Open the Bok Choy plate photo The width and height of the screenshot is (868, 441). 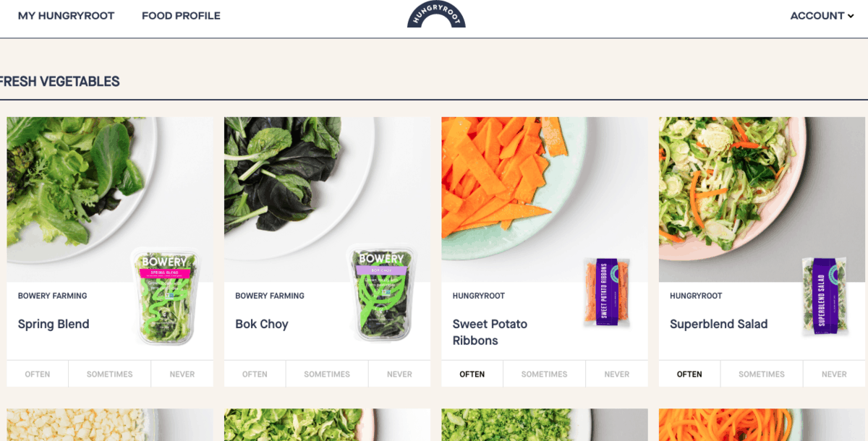[x=327, y=199]
